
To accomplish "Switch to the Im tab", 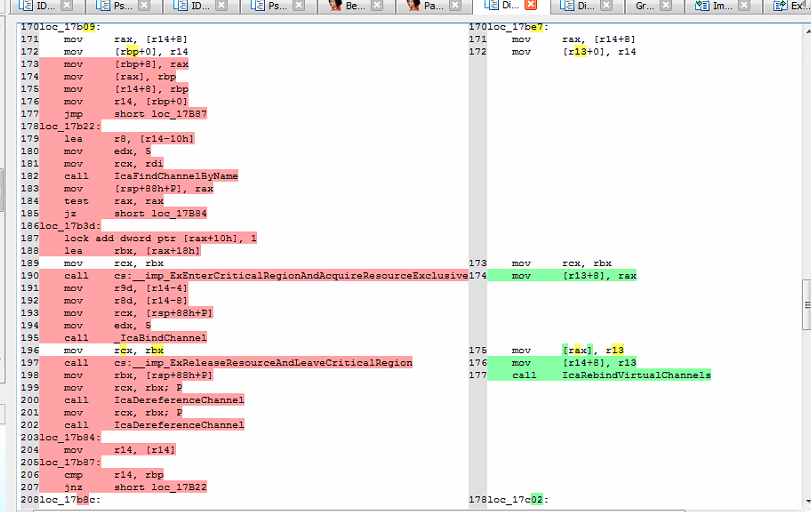I will pyautogui.click(x=723, y=7).
